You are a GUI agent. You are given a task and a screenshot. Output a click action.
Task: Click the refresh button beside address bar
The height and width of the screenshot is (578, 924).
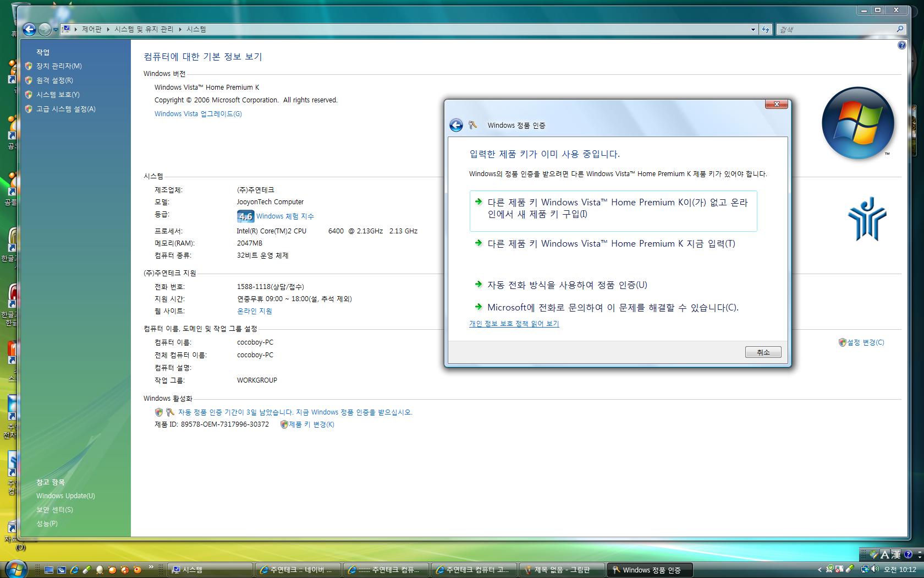766,30
